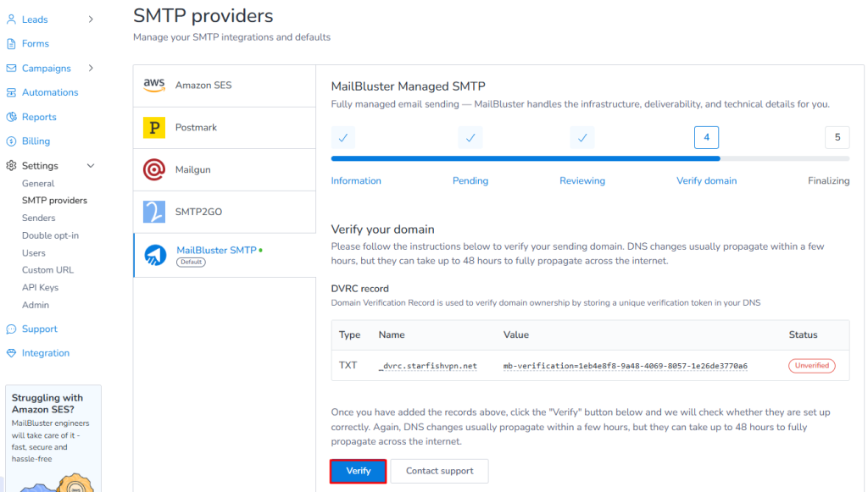The width and height of the screenshot is (868, 492).
Task: Click the Settings gear icon
Action: [11, 165]
